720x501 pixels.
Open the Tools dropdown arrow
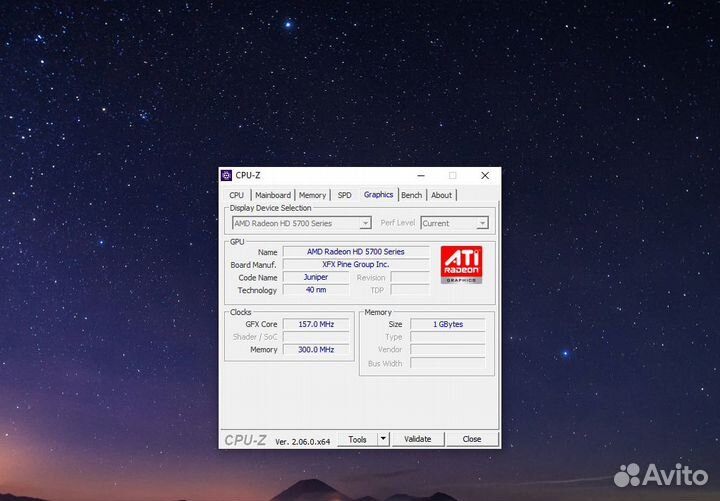(383, 439)
